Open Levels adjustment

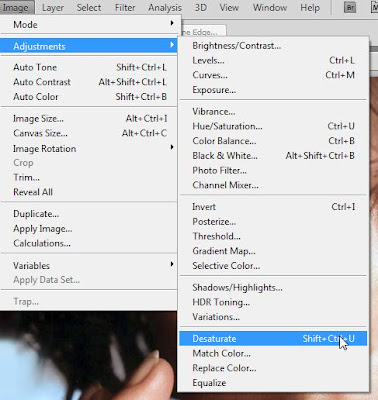click(273, 60)
